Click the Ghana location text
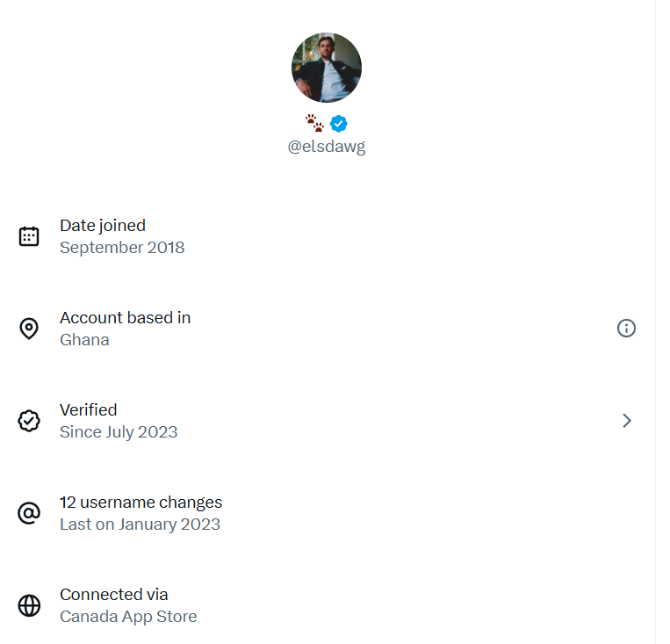 (84, 340)
